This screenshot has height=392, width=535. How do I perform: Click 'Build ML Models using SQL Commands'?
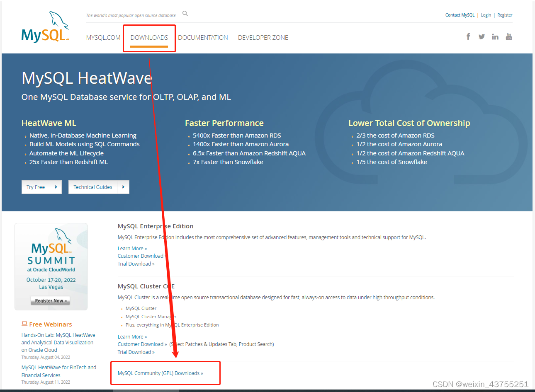click(x=85, y=144)
